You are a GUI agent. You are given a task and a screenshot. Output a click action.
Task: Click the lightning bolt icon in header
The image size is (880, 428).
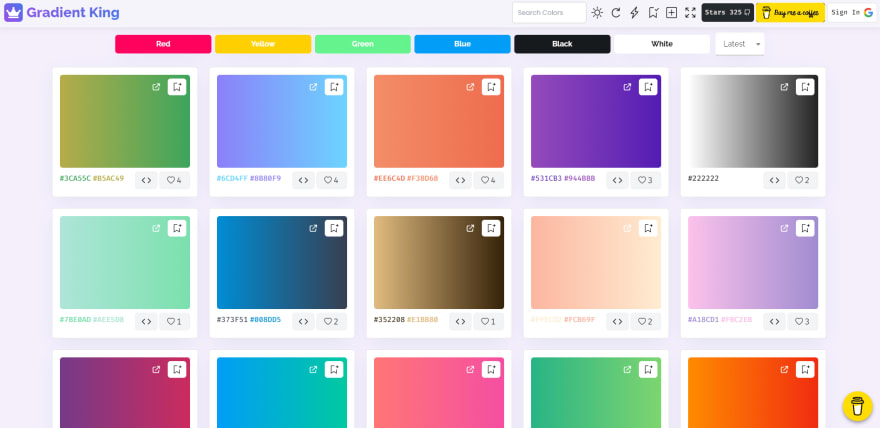pos(634,12)
